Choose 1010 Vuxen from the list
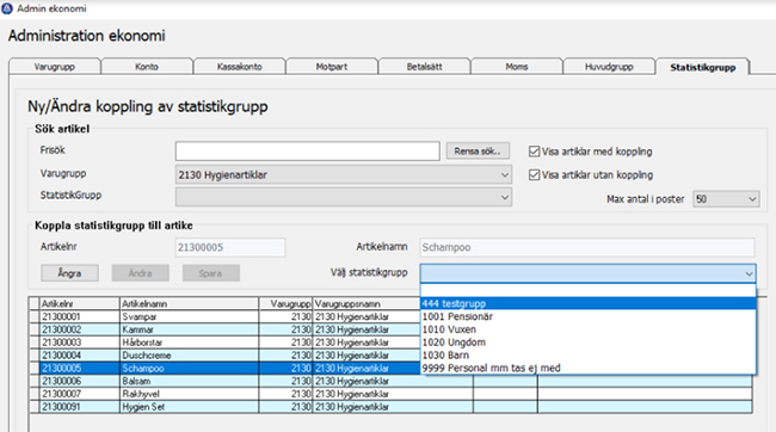This screenshot has width=776, height=432. coord(588,329)
